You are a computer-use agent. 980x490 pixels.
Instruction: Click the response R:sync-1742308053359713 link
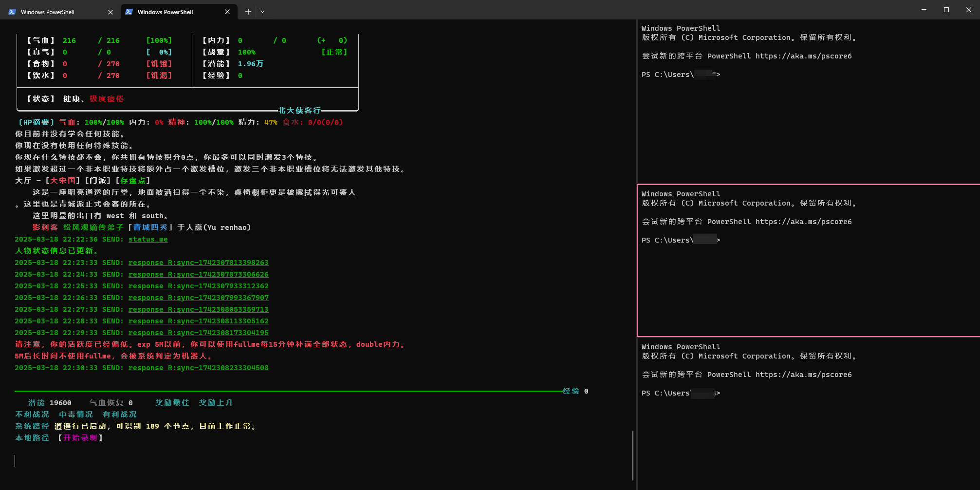199,309
